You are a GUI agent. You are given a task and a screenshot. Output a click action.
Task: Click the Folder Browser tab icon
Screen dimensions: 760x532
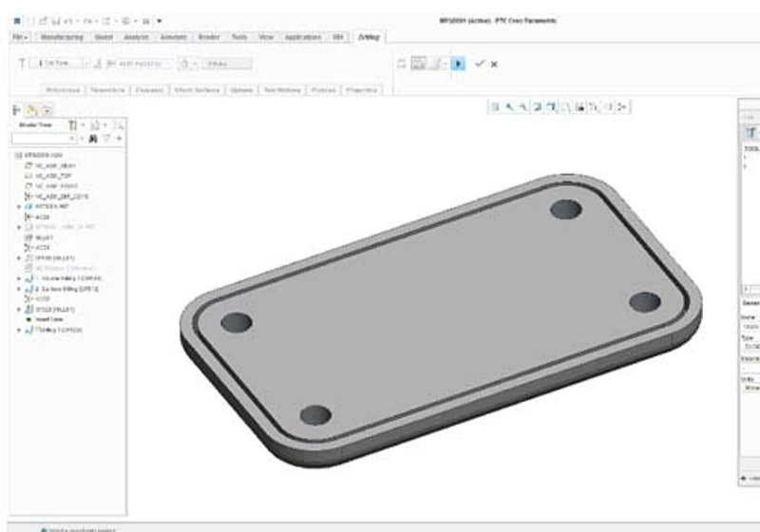click(x=32, y=110)
